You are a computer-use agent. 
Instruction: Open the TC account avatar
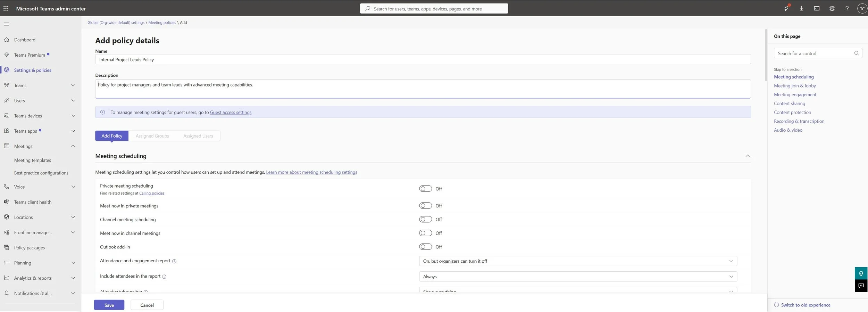point(862,9)
